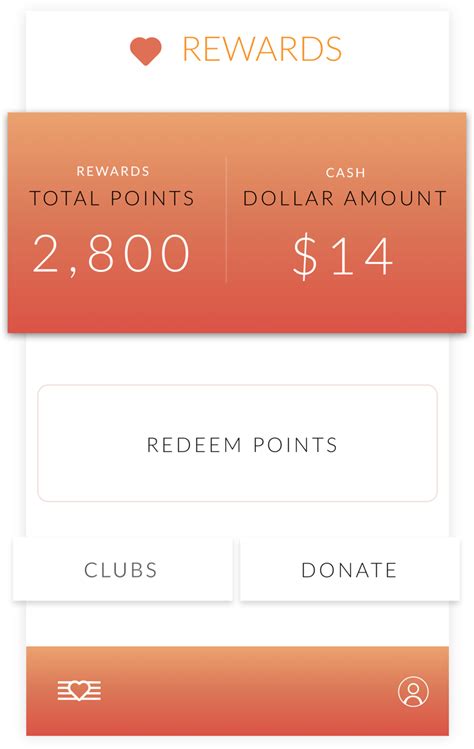The width and height of the screenshot is (474, 749).
Task: Tap the REDEEM POINTS button
Action: (x=237, y=443)
